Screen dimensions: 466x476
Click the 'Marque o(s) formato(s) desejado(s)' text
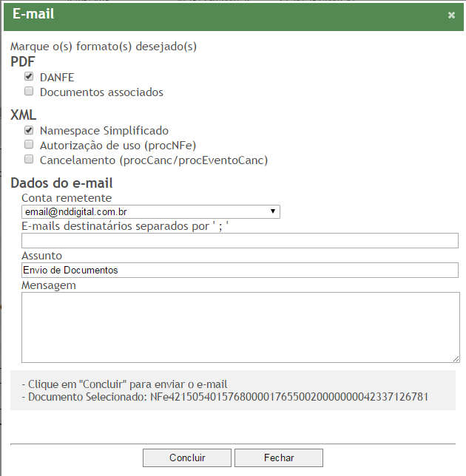(104, 46)
